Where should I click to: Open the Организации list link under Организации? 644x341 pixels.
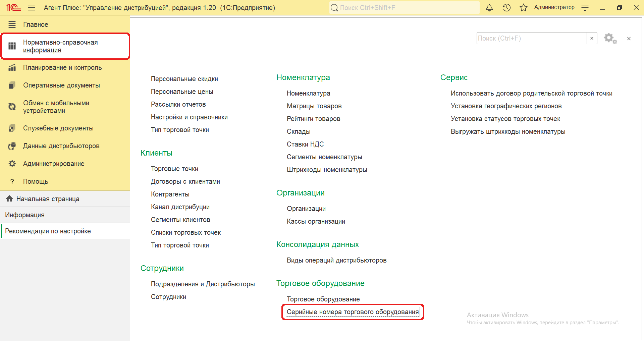pyautogui.click(x=306, y=209)
